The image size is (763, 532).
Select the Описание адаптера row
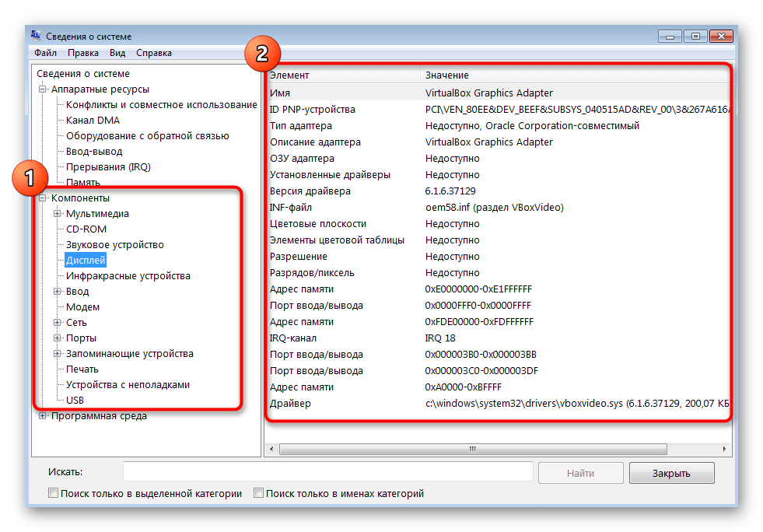[499, 142]
